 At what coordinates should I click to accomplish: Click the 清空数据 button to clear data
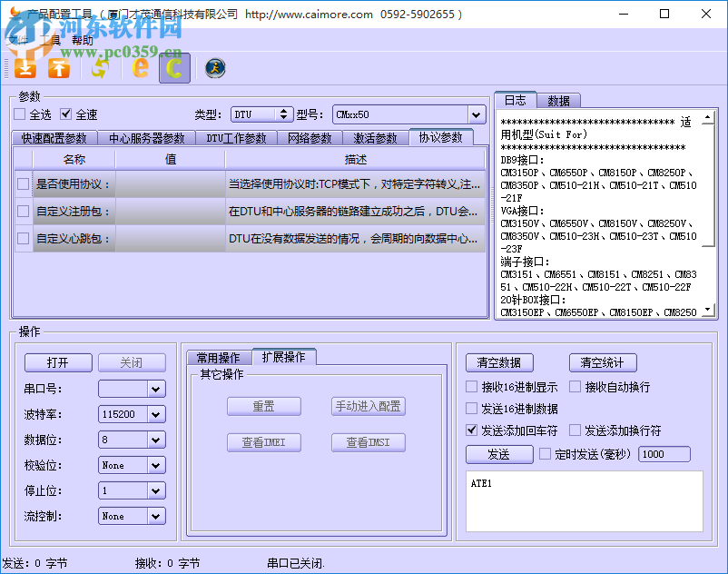coord(498,361)
